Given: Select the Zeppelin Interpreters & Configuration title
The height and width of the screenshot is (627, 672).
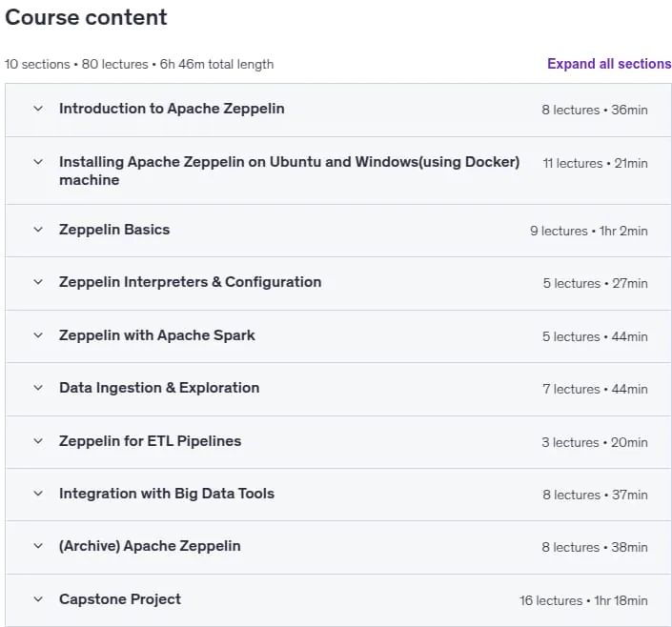Looking at the screenshot, I should (x=191, y=282).
